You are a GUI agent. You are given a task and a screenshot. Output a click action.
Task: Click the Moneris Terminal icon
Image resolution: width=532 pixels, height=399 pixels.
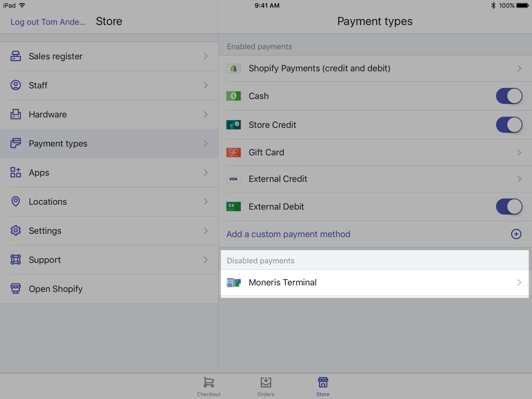(x=233, y=283)
